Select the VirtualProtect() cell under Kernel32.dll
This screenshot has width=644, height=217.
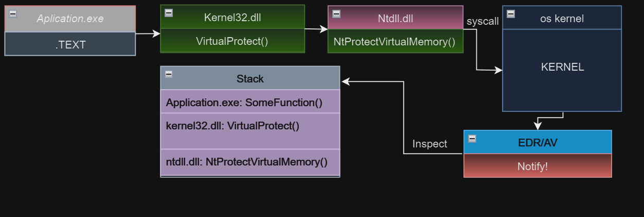[x=232, y=41]
